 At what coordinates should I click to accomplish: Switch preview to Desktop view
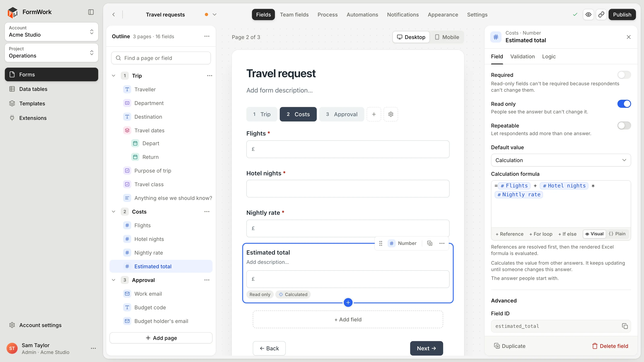(411, 37)
